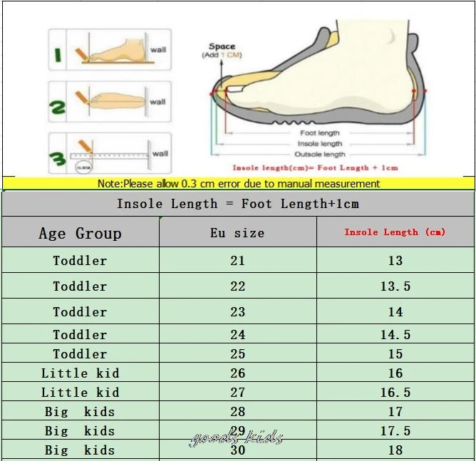
Task: Click insole length cell '13.5'
Action: (x=395, y=286)
